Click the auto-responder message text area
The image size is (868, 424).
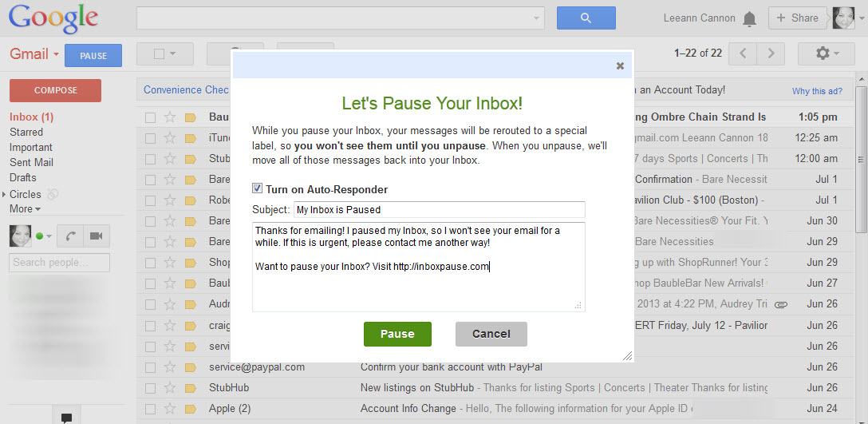[419, 267]
